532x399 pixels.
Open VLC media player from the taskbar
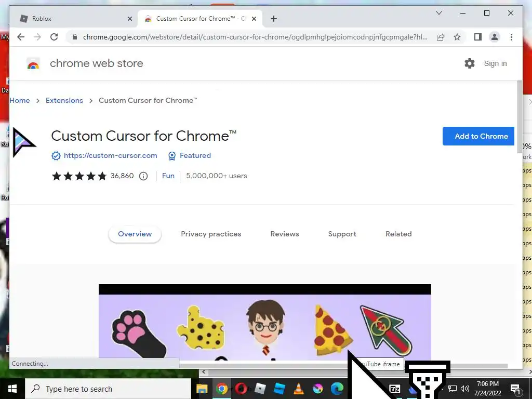coord(299,389)
